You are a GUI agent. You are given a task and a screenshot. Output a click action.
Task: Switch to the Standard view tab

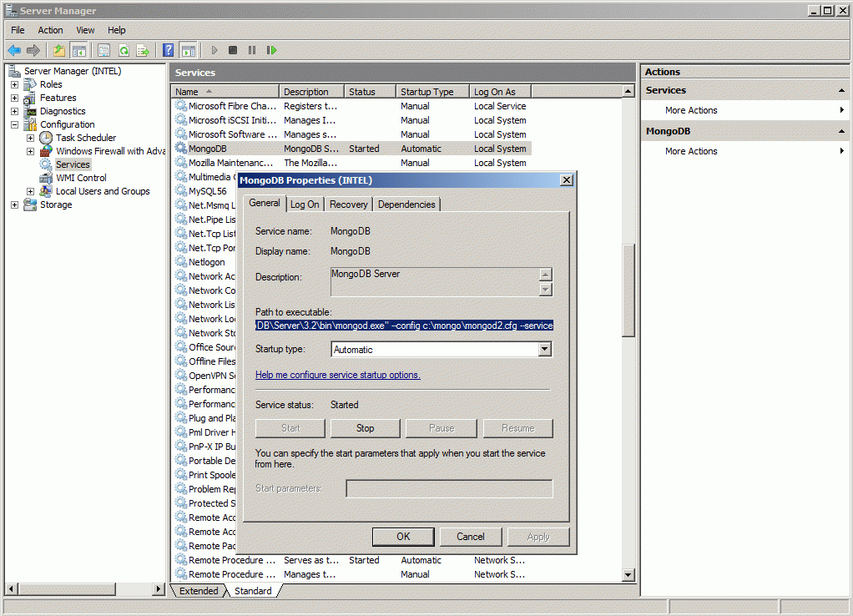coord(253,591)
